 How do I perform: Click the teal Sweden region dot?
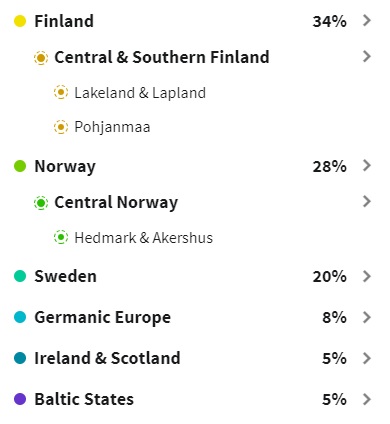[20, 276]
